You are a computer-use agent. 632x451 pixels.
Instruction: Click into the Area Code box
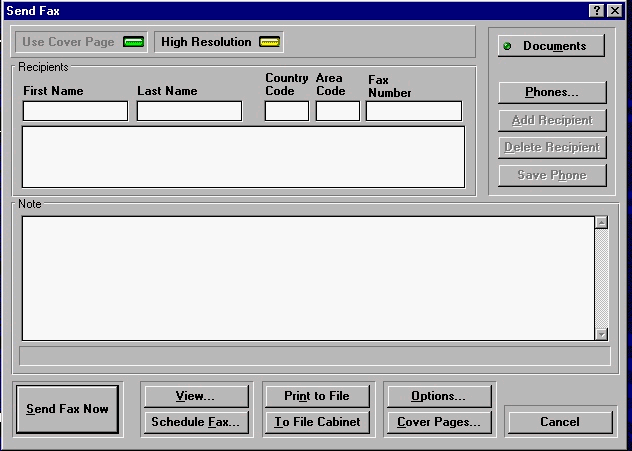tap(337, 111)
